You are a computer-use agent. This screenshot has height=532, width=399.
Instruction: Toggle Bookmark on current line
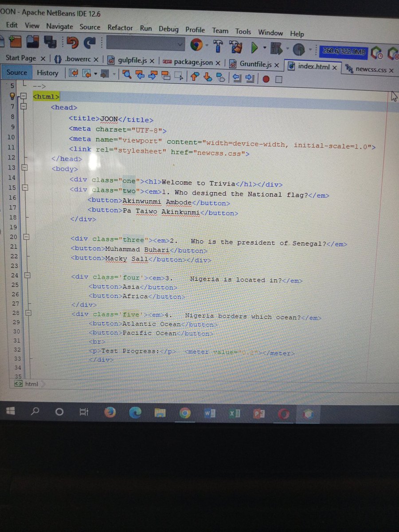pos(220,78)
